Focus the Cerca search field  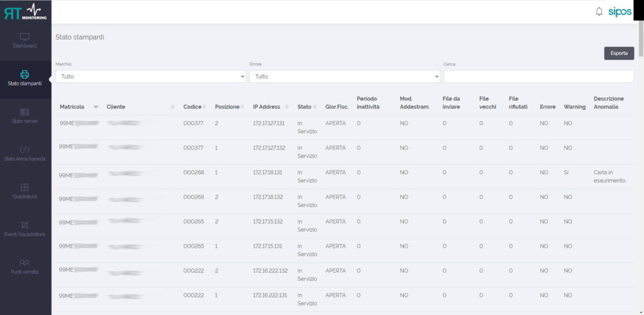538,76
